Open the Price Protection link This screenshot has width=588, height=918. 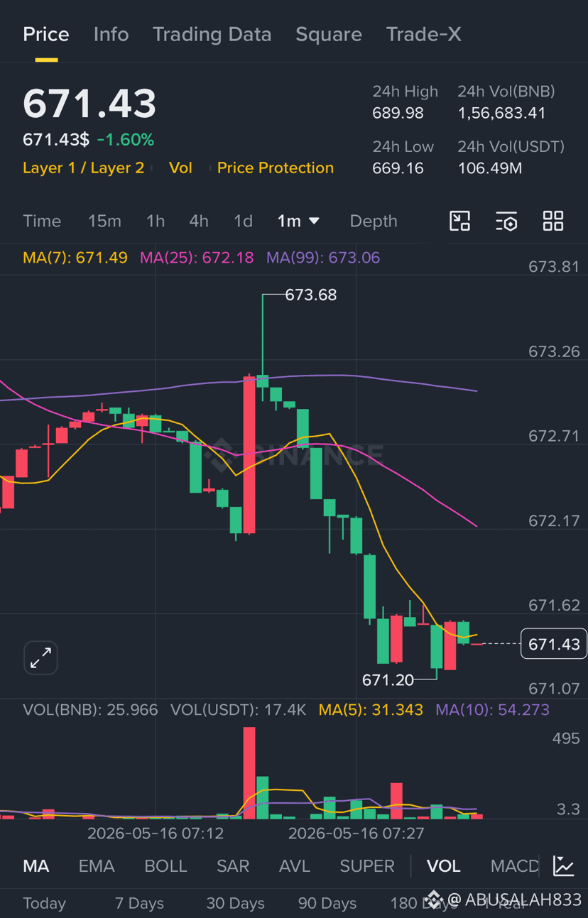(276, 168)
